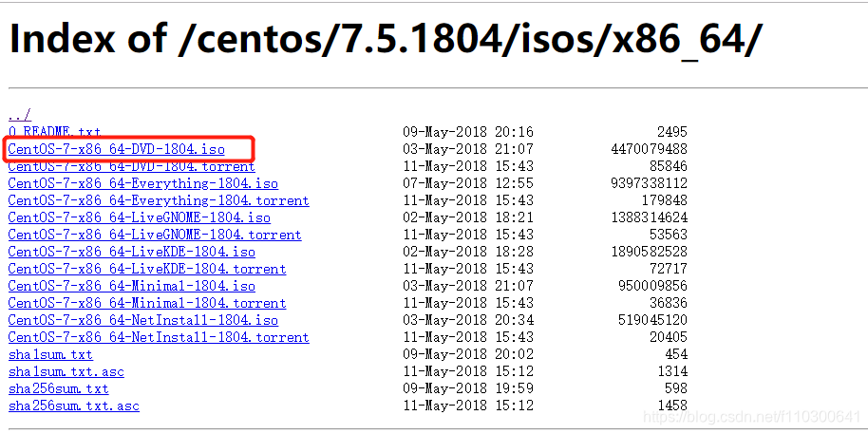Open the 0_README.txt file link

(54, 132)
